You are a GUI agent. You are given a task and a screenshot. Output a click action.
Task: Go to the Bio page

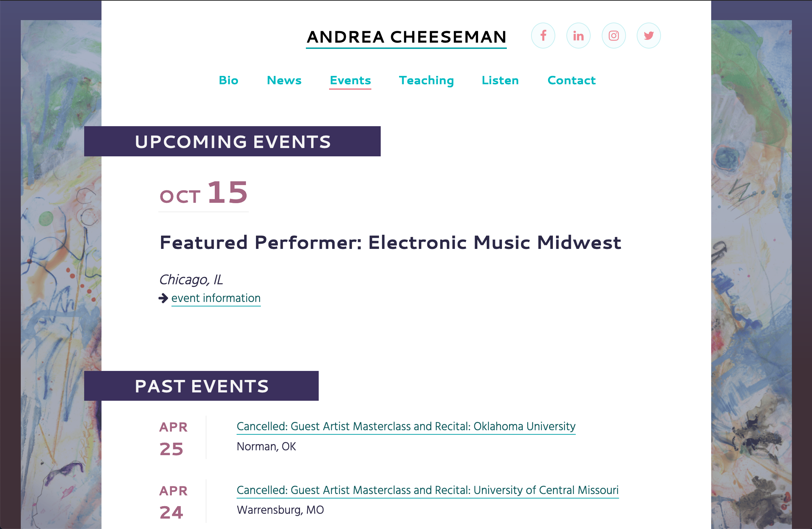[229, 80]
